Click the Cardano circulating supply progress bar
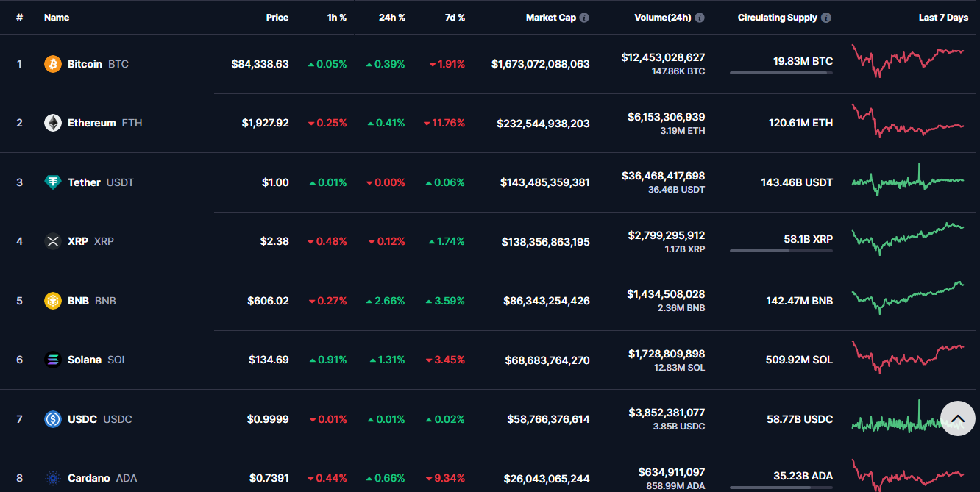This screenshot has height=492, width=980. pos(781,487)
